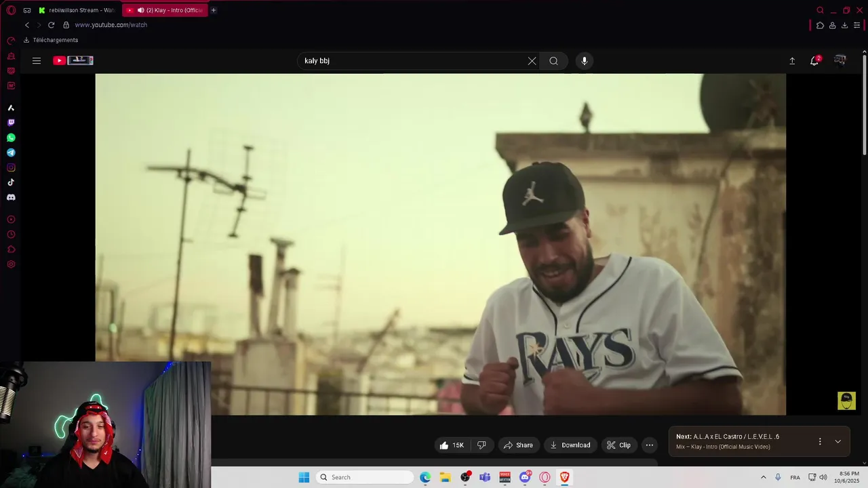
Task: Go back to the previous page
Action: (x=27, y=25)
